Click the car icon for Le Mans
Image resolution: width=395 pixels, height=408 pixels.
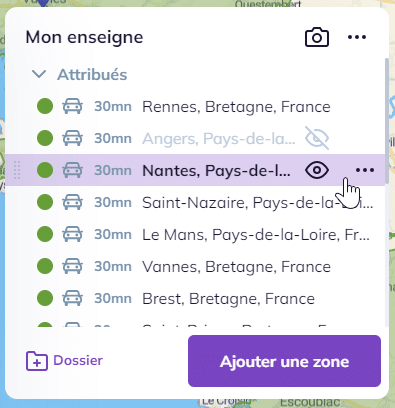(x=72, y=234)
